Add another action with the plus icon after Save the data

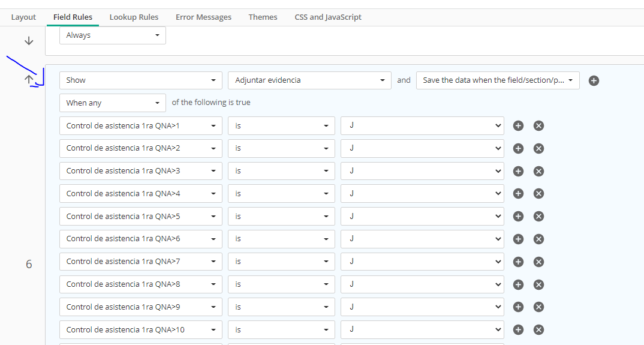click(594, 80)
